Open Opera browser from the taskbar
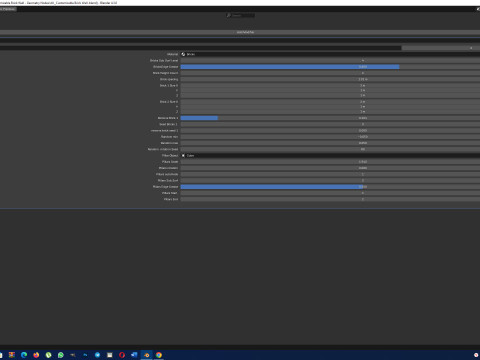Screen dimensions: 480x360 (x=122, y=355)
